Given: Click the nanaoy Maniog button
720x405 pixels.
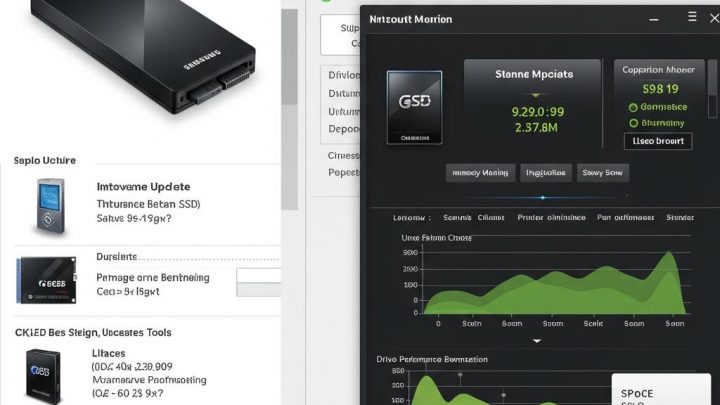Looking at the screenshot, I should (x=480, y=173).
